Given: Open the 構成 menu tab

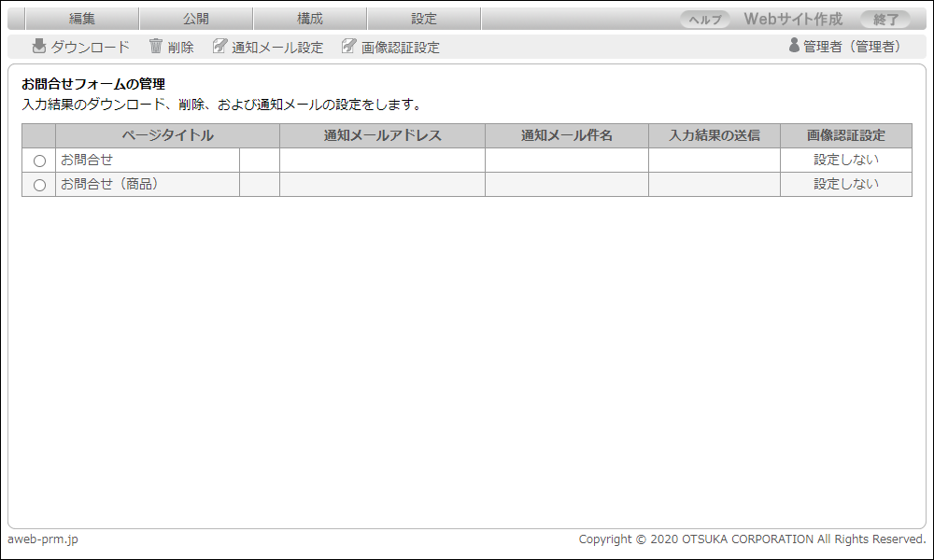Looking at the screenshot, I should 310,19.
